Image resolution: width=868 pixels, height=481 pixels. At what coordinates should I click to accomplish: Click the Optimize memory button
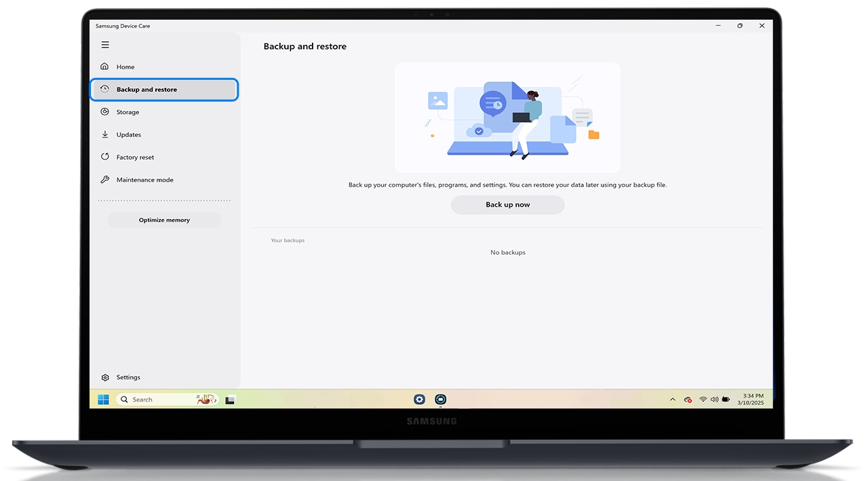click(164, 220)
